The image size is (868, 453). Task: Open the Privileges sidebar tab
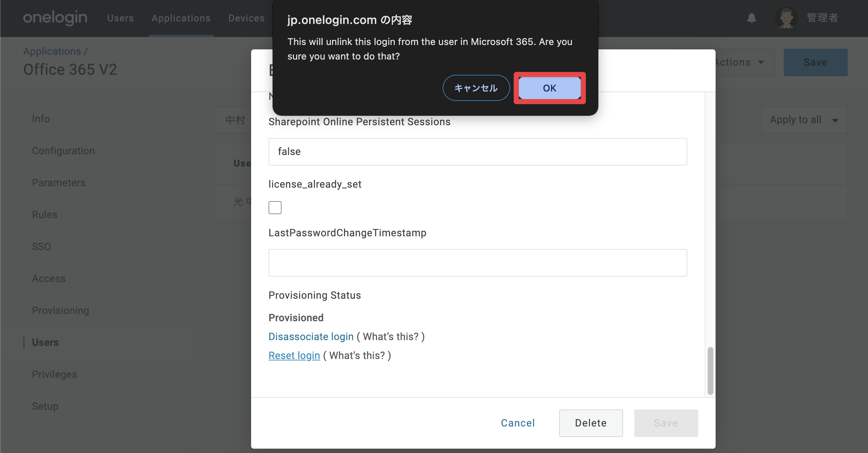point(54,375)
